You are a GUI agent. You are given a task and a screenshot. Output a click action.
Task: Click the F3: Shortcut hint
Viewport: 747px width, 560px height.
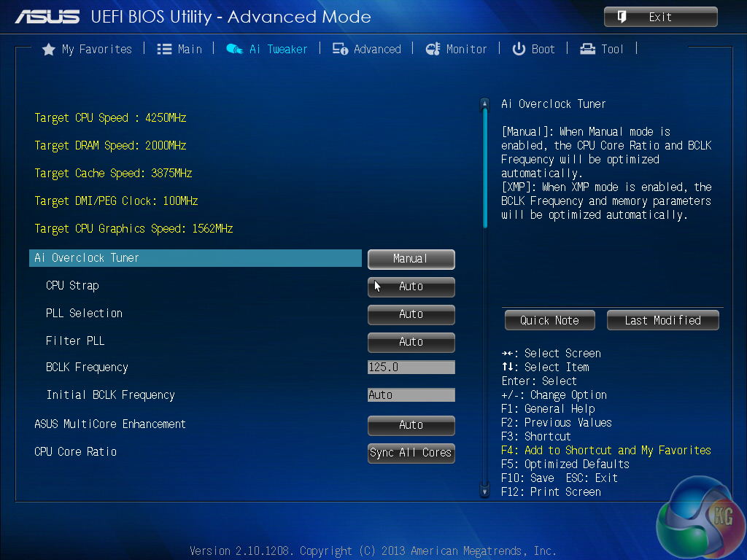pos(536,437)
